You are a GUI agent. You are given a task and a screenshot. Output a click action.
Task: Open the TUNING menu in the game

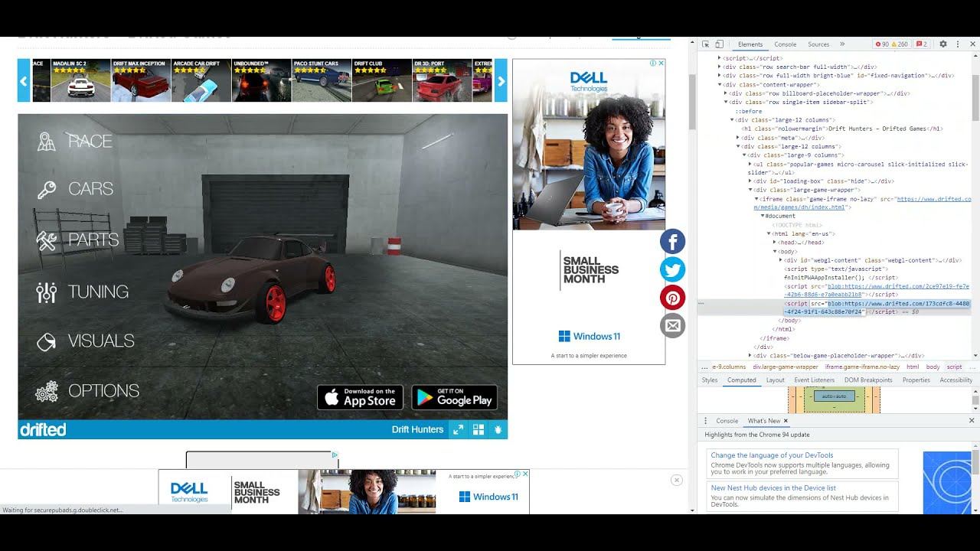(83, 292)
